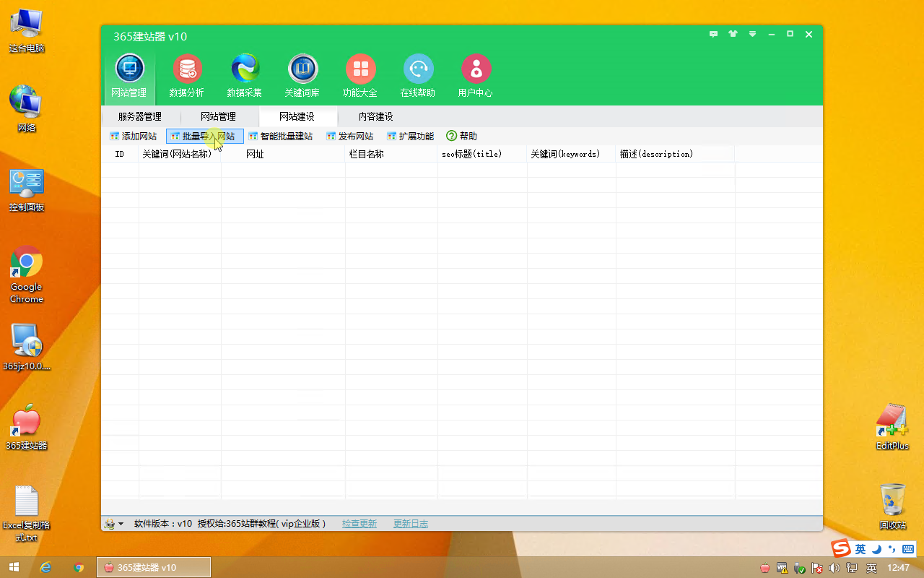Switch to the 网站管理 sub-tab
The height and width of the screenshot is (578, 924).
tap(219, 116)
